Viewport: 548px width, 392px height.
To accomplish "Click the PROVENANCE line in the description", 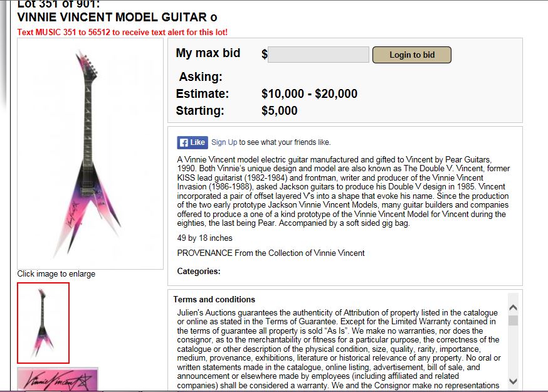I will coord(271,253).
